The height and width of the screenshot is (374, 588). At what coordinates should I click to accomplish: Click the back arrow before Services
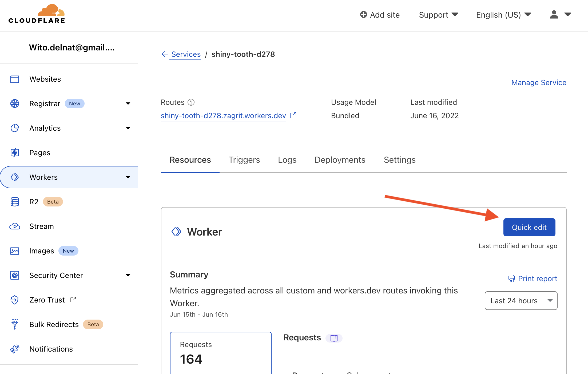165,54
